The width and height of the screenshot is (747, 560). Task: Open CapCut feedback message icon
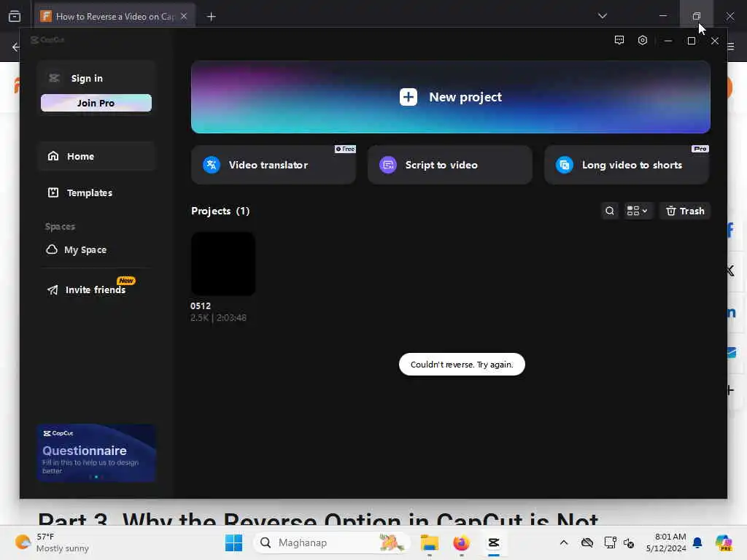click(619, 41)
